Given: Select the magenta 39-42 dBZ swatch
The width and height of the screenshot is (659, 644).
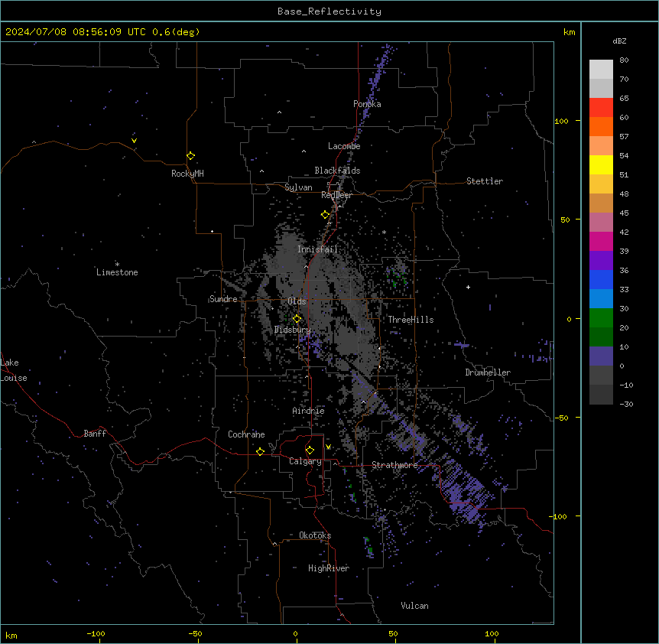Looking at the screenshot, I should pyautogui.click(x=601, y=241).
